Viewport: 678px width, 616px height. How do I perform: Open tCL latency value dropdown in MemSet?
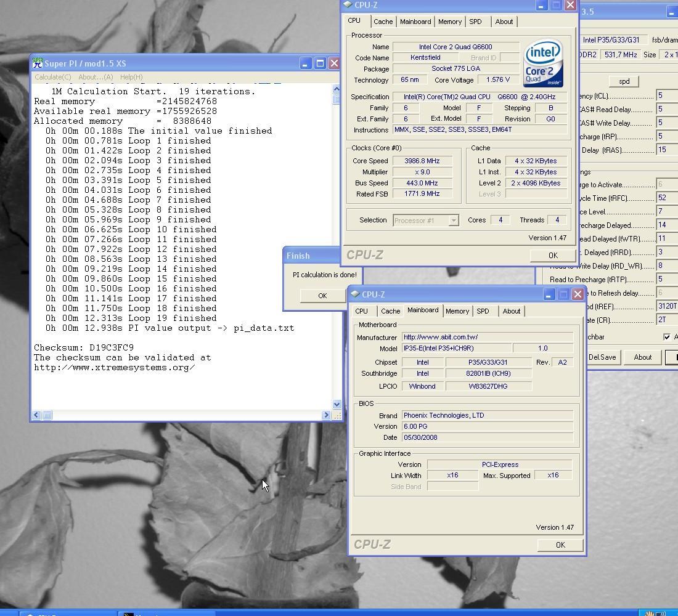(x=667, y=95)
